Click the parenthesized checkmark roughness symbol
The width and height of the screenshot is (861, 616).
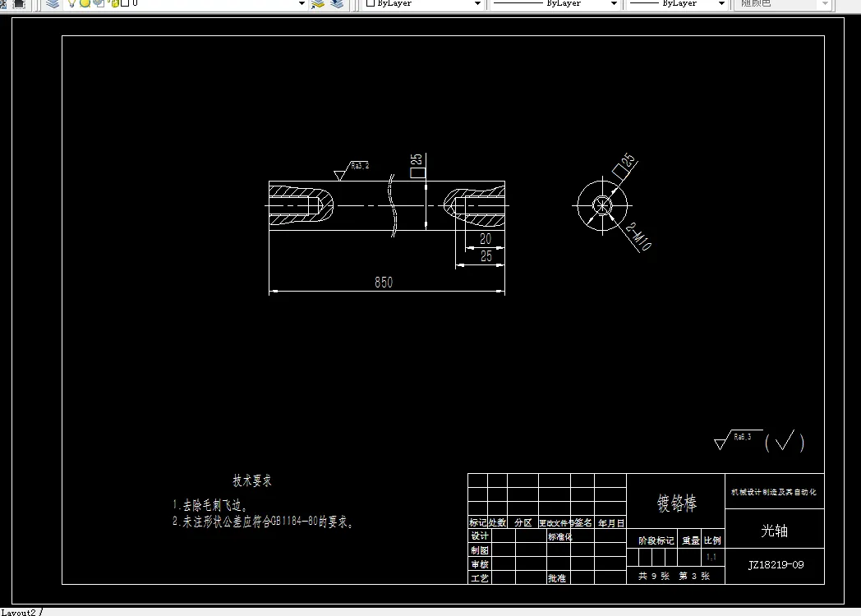point(785,441)
